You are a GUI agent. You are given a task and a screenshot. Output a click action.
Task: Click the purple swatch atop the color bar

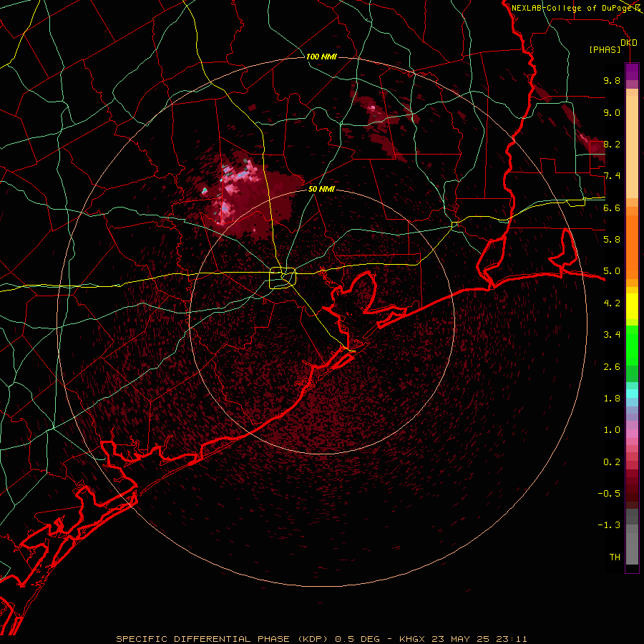click(x=632, y=72)
